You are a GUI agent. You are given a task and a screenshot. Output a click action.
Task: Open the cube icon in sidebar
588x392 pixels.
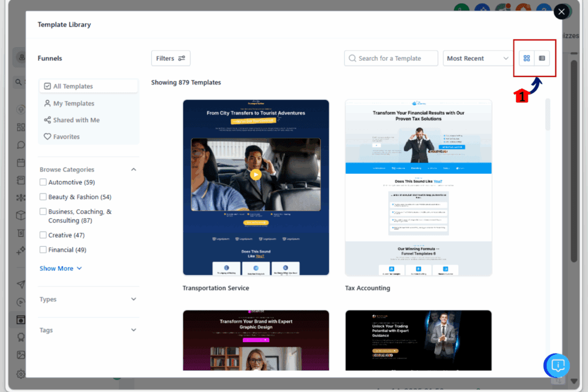click(x=21, y=215)
